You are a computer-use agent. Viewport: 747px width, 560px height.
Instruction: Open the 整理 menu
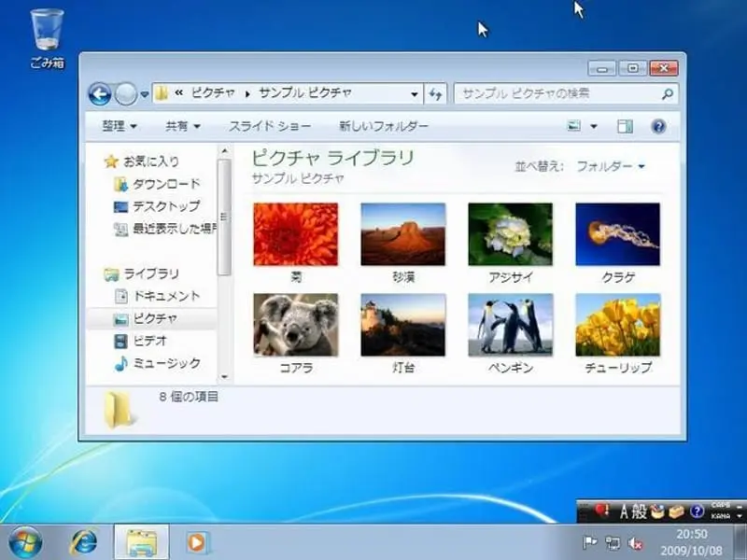(x=120, y=126)
